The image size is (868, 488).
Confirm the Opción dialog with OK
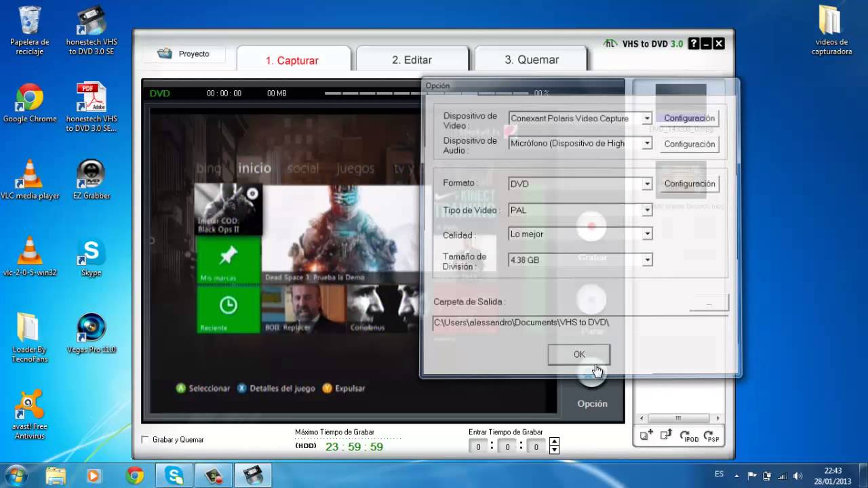pyautogui.click(x=579, y=354)
